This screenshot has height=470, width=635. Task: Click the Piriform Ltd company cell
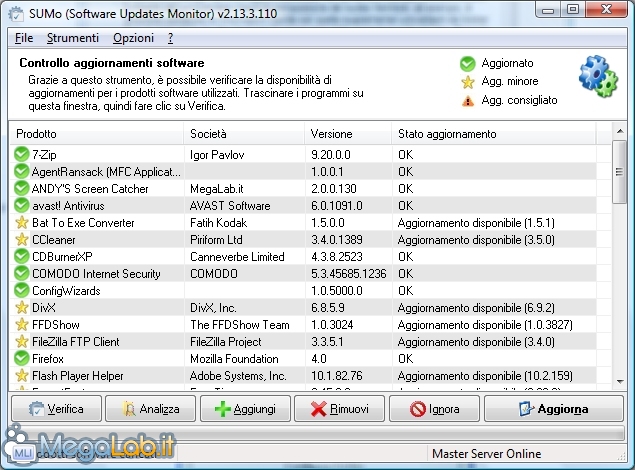(216, 240)
